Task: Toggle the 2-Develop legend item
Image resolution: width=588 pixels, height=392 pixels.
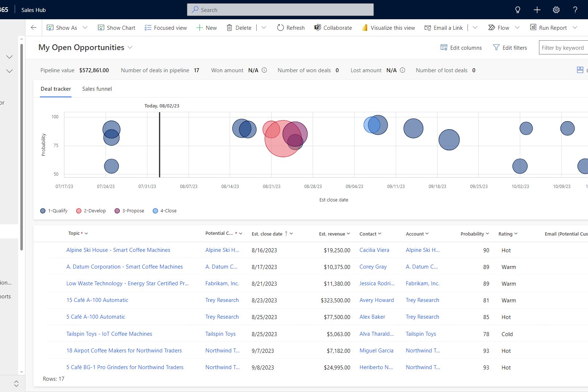Action: (91, 211)
